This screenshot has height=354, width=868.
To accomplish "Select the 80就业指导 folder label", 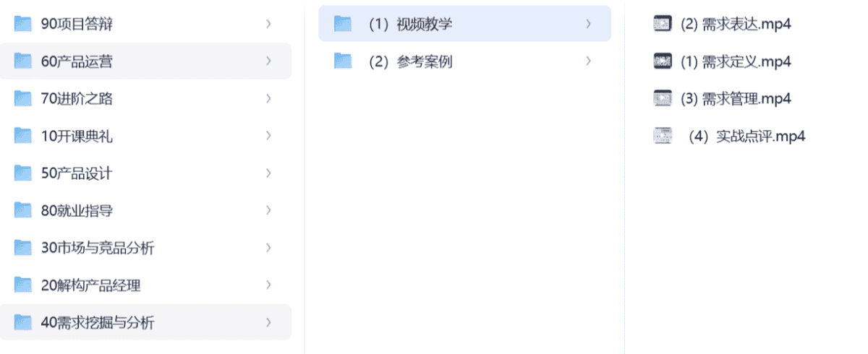I will point(77,211).
